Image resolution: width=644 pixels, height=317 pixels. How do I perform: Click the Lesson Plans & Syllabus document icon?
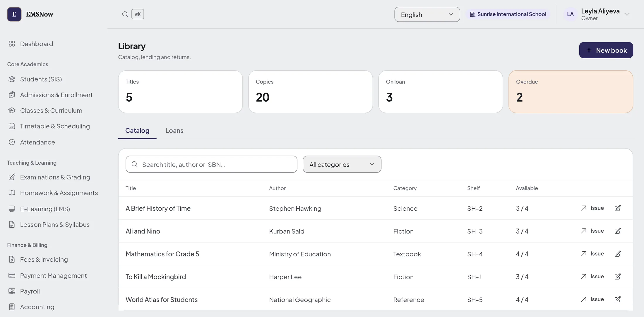point(12,224)
